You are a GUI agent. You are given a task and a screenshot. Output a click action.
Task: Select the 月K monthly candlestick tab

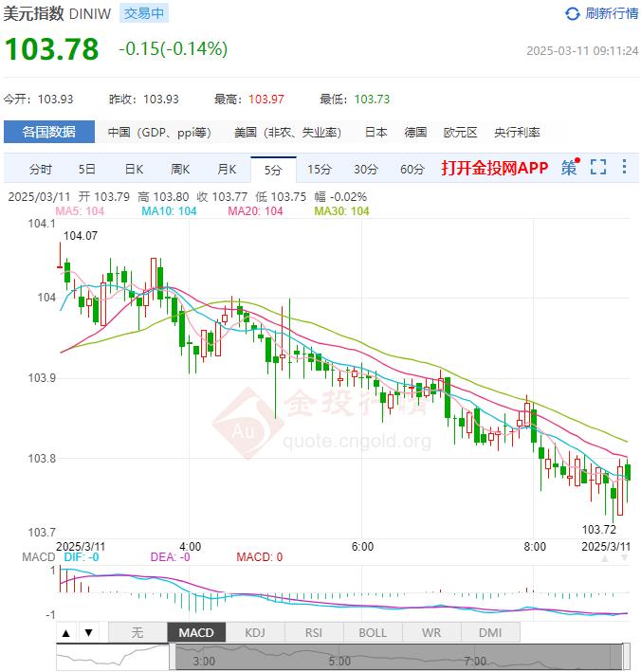(227, 170)
